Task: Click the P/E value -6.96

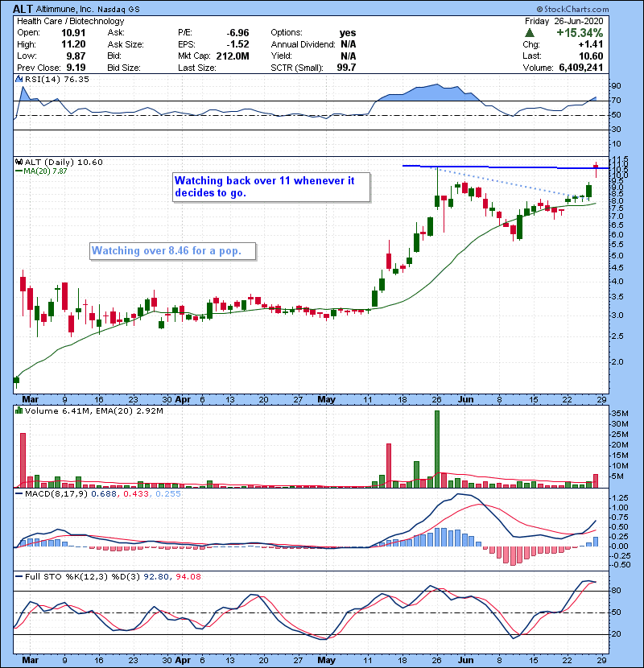Action: [x=237, y=33]
